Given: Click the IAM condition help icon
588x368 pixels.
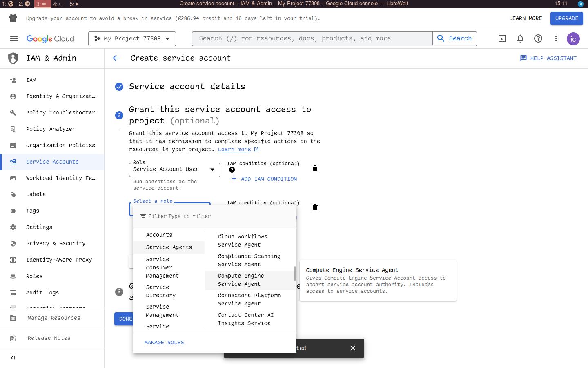Looking at the screenshot, I should (232, 169).
